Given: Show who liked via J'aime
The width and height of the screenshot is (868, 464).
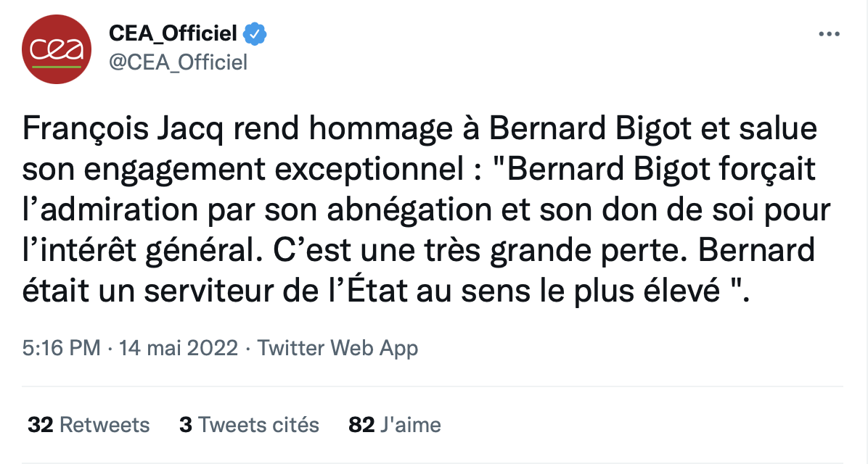Looking at the screenshot, I should pyautogui.click(x=410, y=424).
